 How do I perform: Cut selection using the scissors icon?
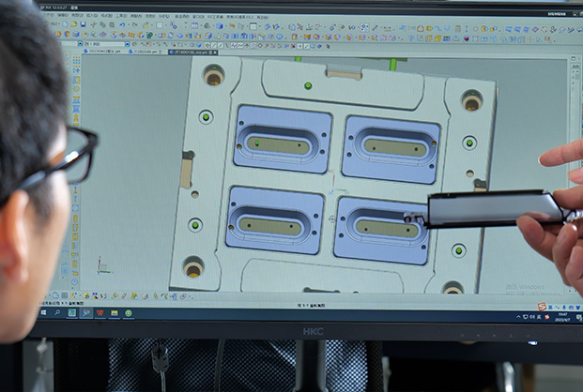(x=94, y=24)
